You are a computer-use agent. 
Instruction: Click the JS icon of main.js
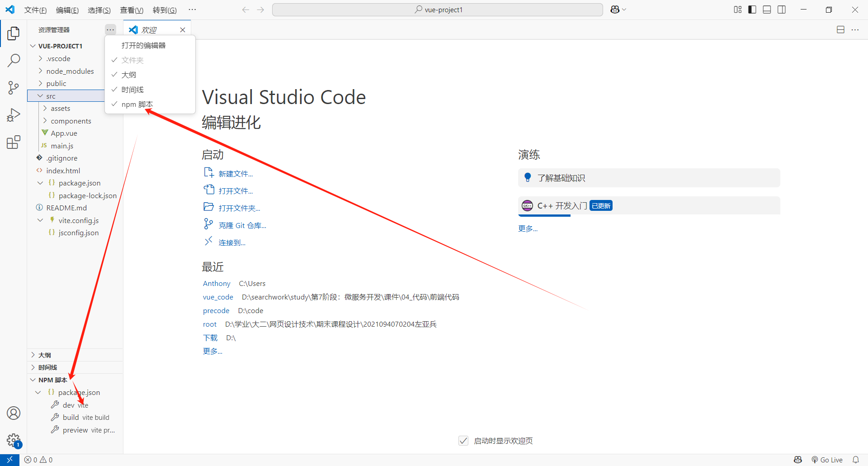tap(44, 146)
